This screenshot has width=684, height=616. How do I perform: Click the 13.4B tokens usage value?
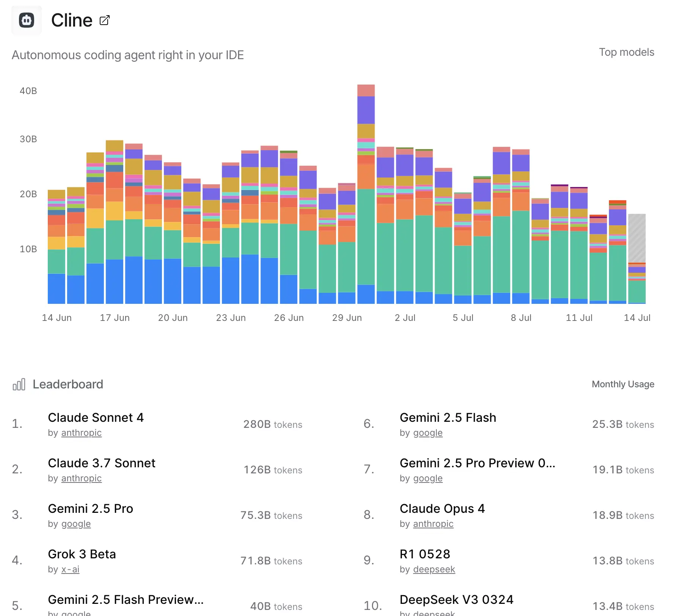tap(623, 607)
